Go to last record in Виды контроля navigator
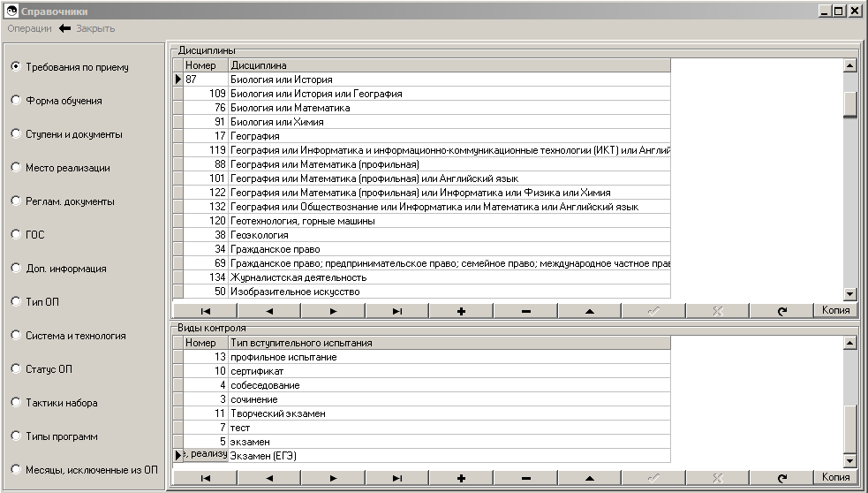 (x=397, y=478)
